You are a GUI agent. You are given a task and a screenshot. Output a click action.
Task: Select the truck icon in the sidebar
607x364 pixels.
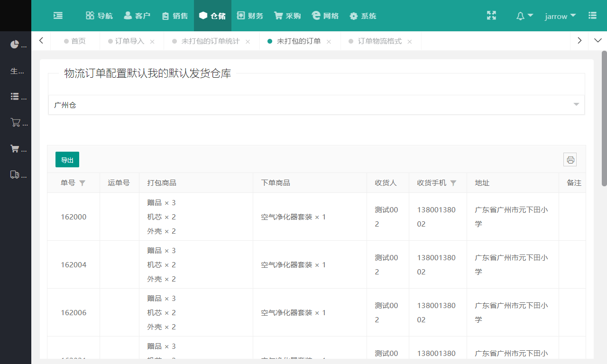(x=16, y=174)
